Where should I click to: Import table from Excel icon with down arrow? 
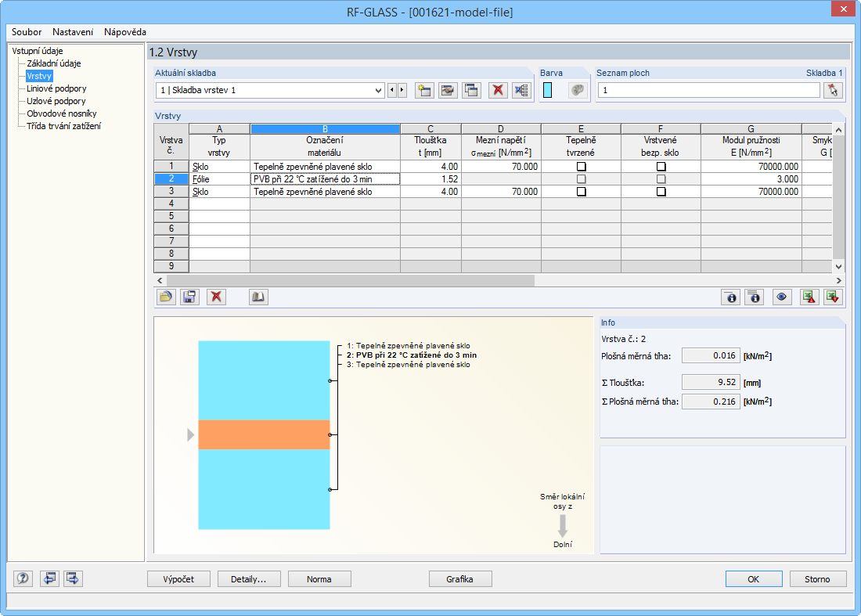pos(833,297)
